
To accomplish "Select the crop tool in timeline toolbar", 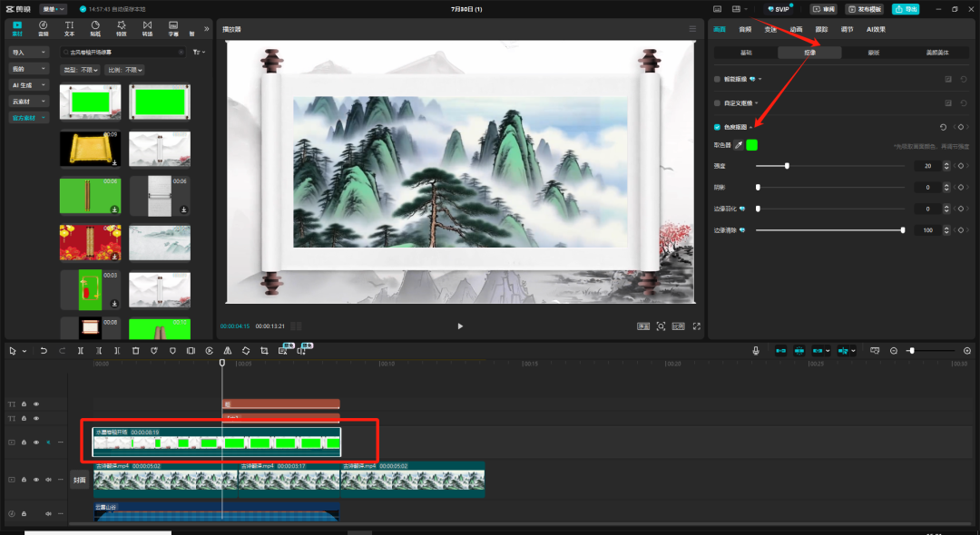I will (x=264, y=350).
